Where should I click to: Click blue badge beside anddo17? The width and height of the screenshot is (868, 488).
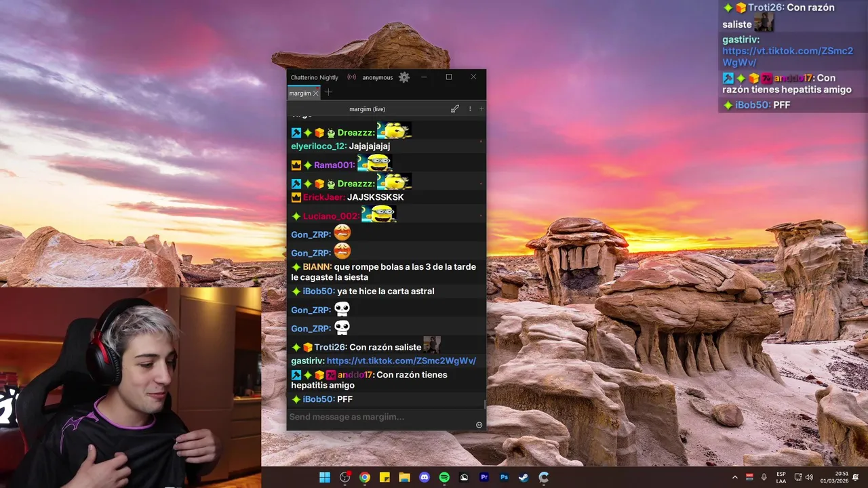coord(296,375)
